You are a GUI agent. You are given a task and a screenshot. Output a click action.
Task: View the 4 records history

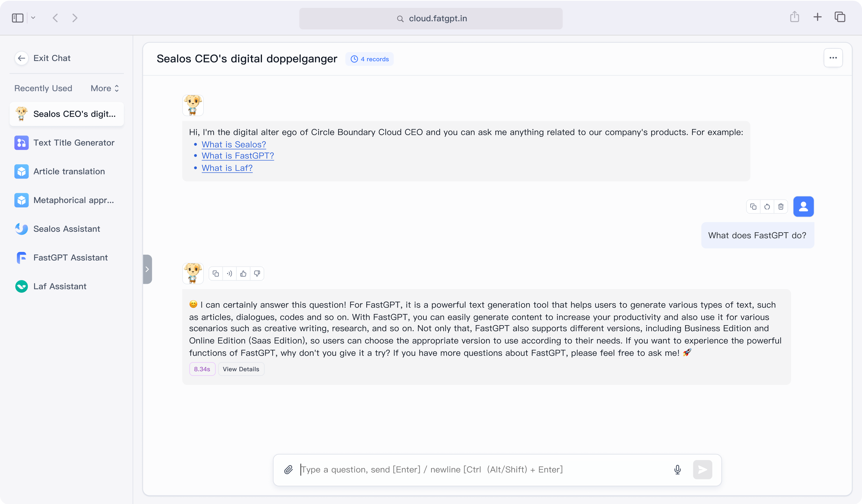point(369,59)
